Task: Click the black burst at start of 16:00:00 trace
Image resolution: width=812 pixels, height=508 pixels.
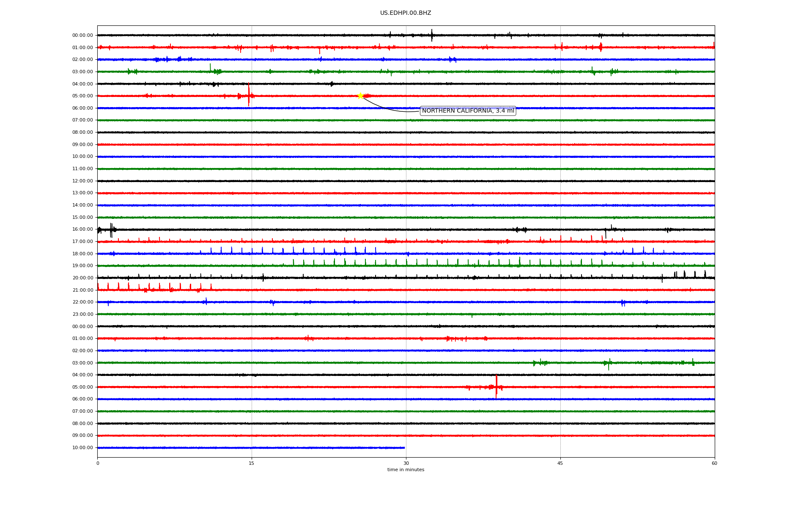Action: pos(111,230)
